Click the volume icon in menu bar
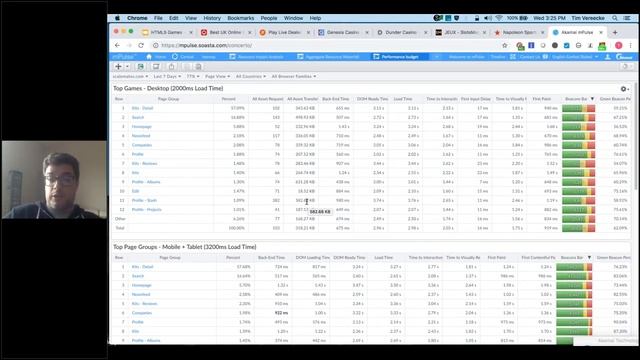 point(488,18)
